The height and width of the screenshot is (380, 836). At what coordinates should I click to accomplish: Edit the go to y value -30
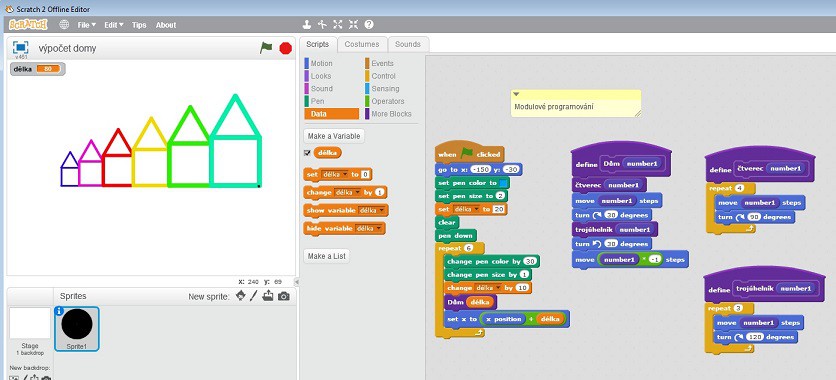[512, 169]
